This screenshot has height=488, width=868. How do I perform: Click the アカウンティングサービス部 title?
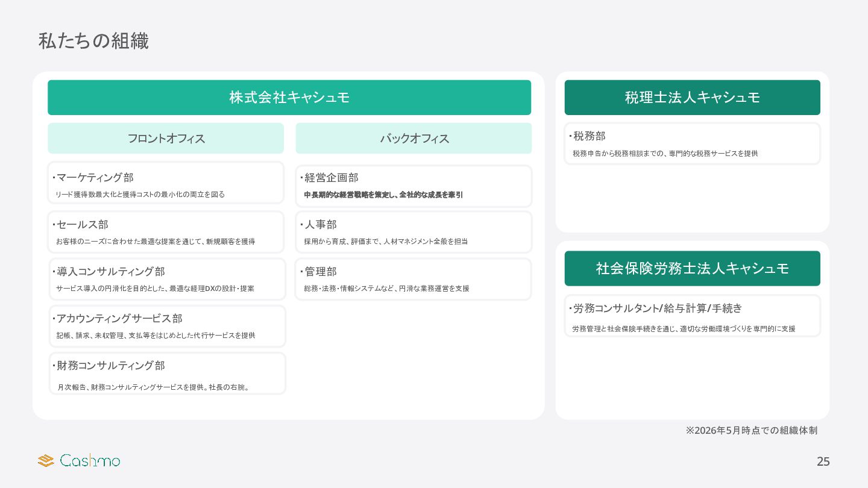click(x=119, y=319)
